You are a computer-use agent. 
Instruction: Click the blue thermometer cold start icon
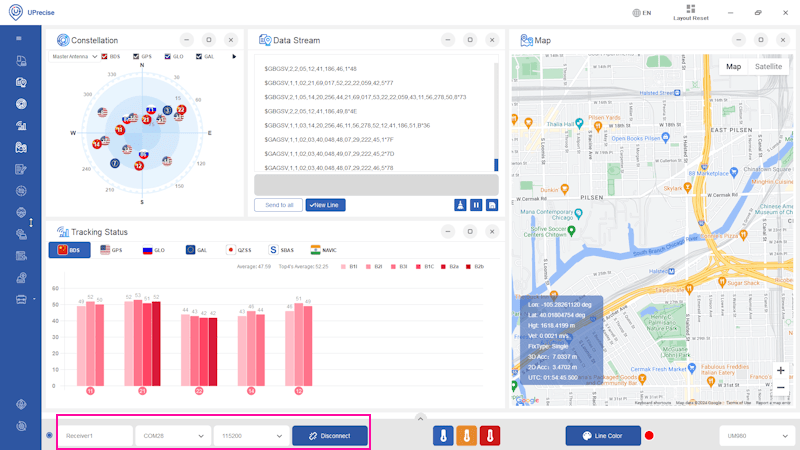[443, 436]
